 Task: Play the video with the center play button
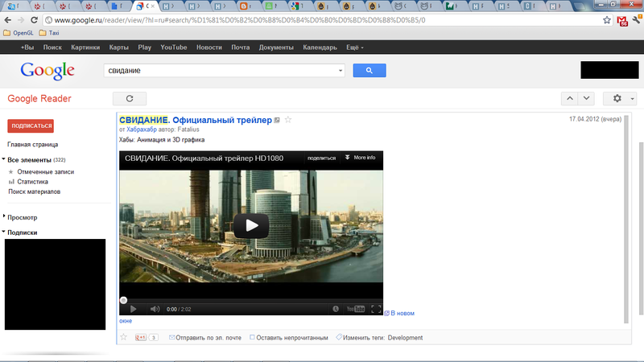[251, 225]
